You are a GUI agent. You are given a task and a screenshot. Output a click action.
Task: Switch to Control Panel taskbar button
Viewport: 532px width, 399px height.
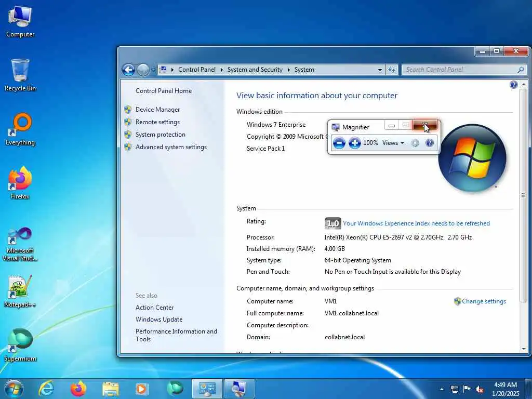coord(207,389)
